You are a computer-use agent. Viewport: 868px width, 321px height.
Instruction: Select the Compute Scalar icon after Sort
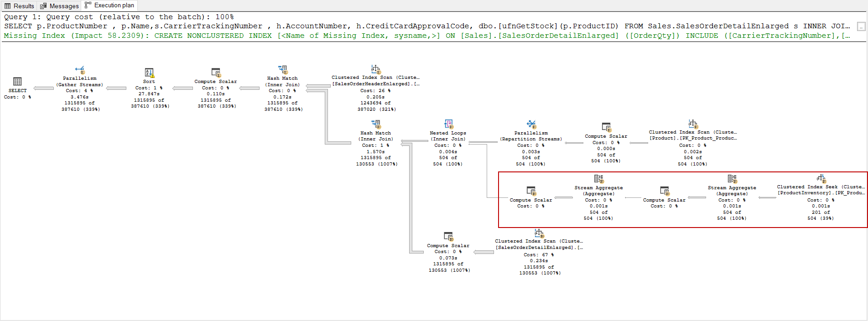[x=216, y=73]
